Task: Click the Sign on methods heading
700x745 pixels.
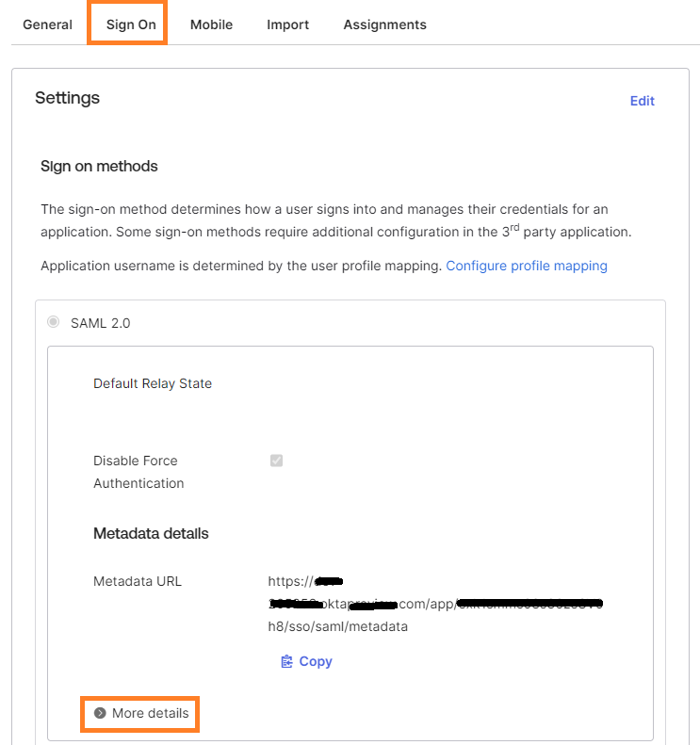Action: pos(99,167)
